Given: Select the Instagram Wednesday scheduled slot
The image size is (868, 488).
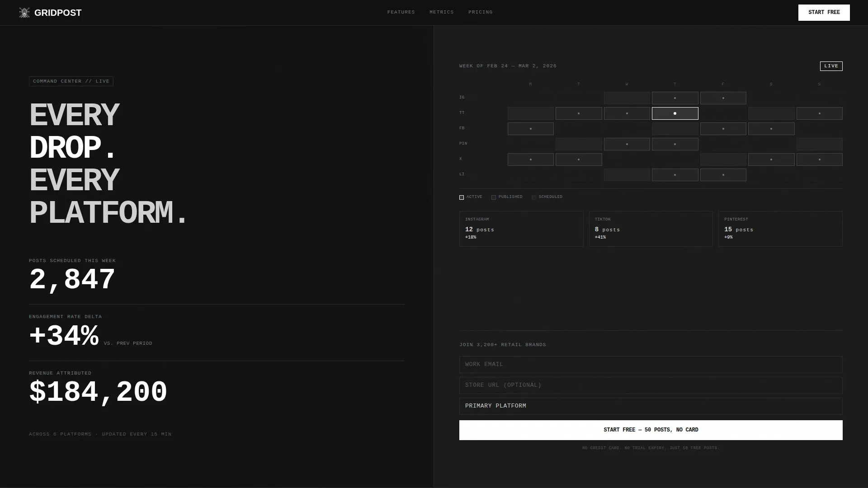Looking at the screenshot, I should point(627,98).
